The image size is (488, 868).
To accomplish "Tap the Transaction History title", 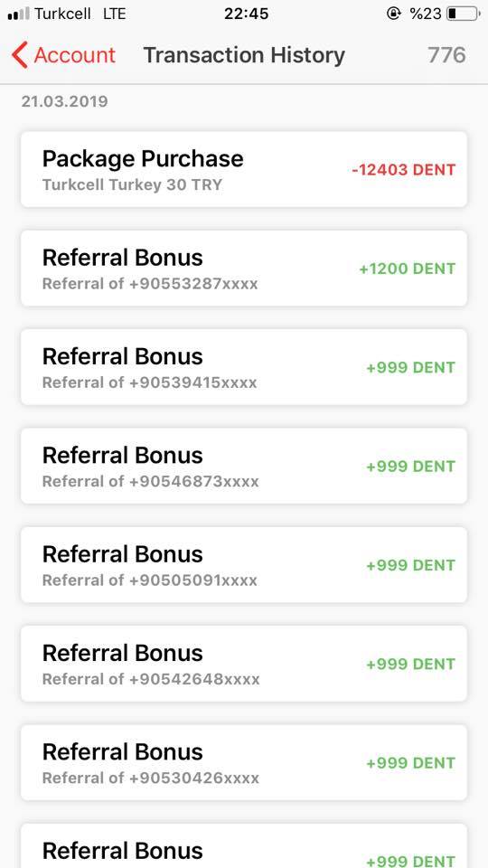I will tap(244, 55).
